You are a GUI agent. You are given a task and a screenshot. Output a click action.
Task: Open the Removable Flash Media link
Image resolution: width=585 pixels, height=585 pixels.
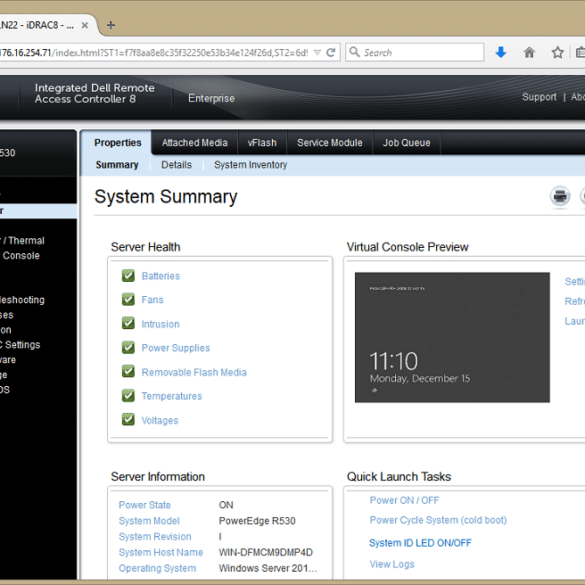tap(194, 372)
